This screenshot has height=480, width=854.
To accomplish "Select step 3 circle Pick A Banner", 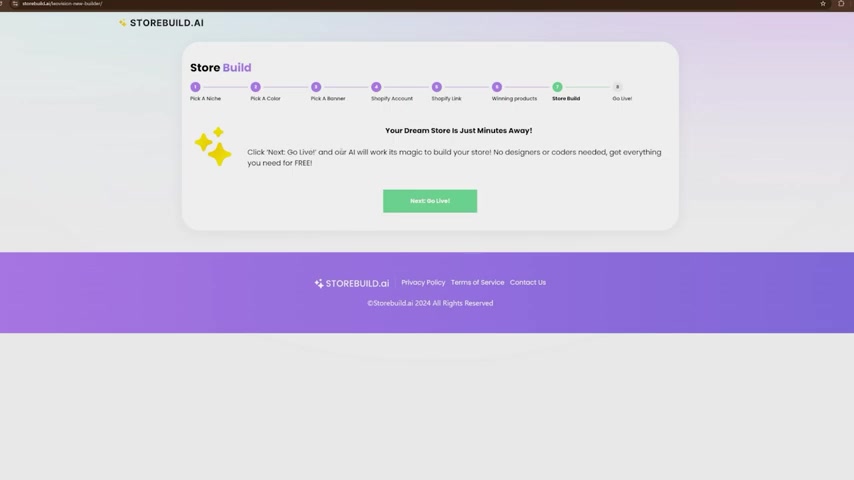I will click(316, 87).
